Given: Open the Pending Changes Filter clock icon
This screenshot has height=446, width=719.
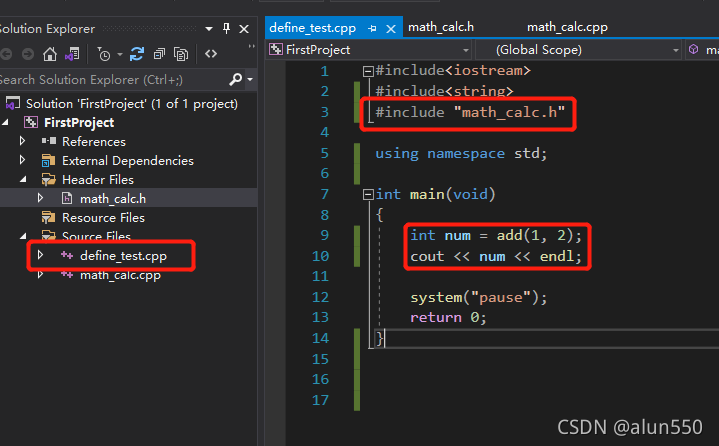Looking at the screenshot, I should (x=104, y=55).
